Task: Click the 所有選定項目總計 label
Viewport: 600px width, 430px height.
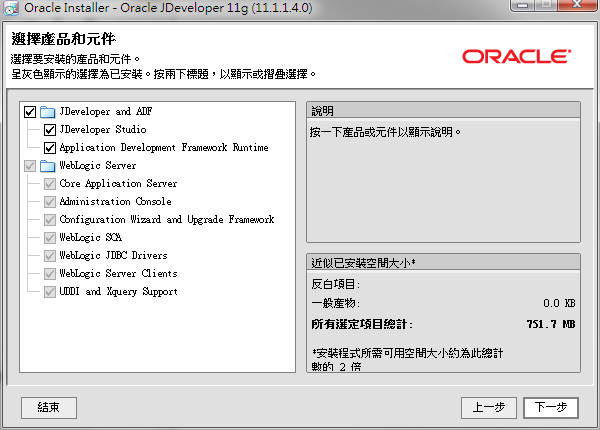Action: coord(362,324)
